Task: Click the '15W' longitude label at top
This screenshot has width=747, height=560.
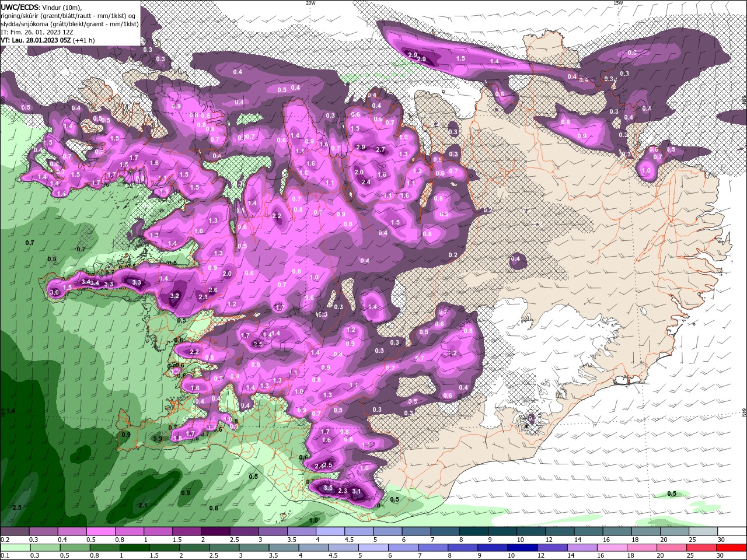Action: (x=618, y=3)
